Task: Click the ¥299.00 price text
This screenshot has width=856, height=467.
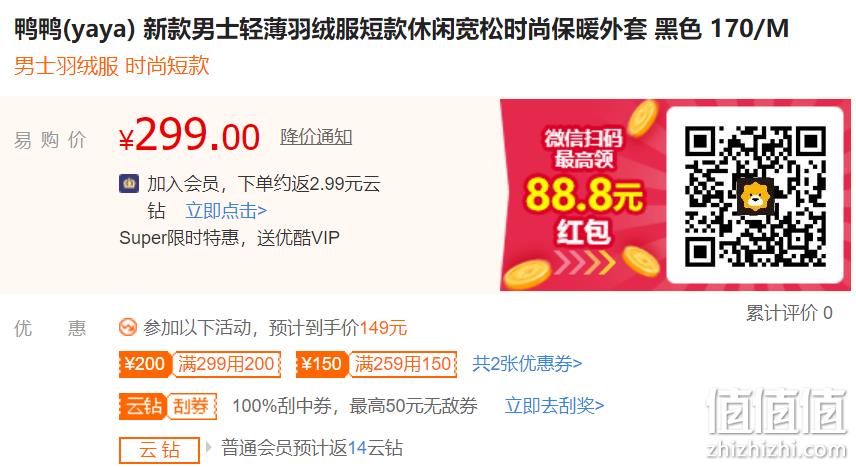Action: click(189, 135)
